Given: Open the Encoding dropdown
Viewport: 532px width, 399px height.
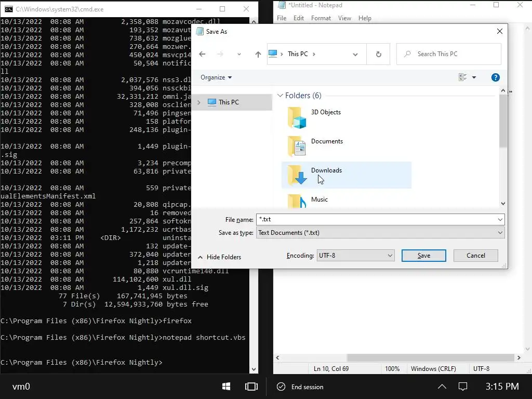Looking at the screenshot, I should tap(355, 256).
